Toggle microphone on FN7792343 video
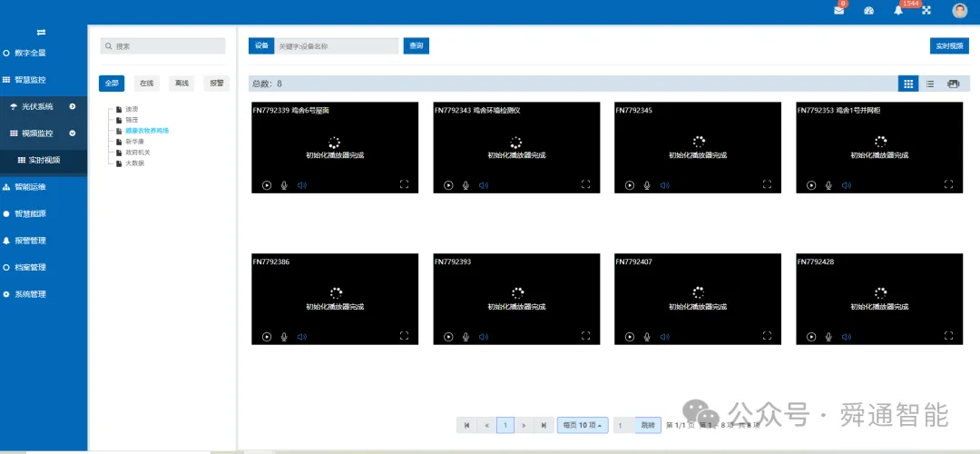This screenshot has height=454, width=980. coord(465,185)
